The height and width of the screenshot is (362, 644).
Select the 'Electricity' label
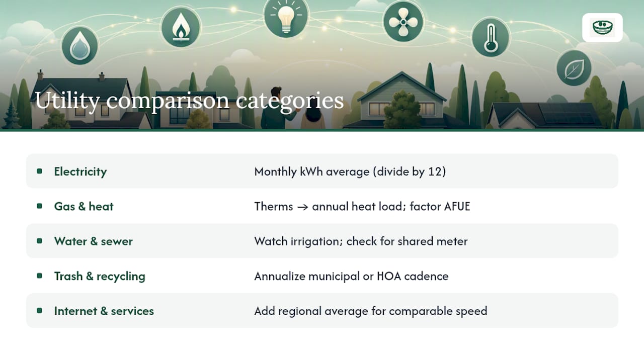click(x=80, y=171)
